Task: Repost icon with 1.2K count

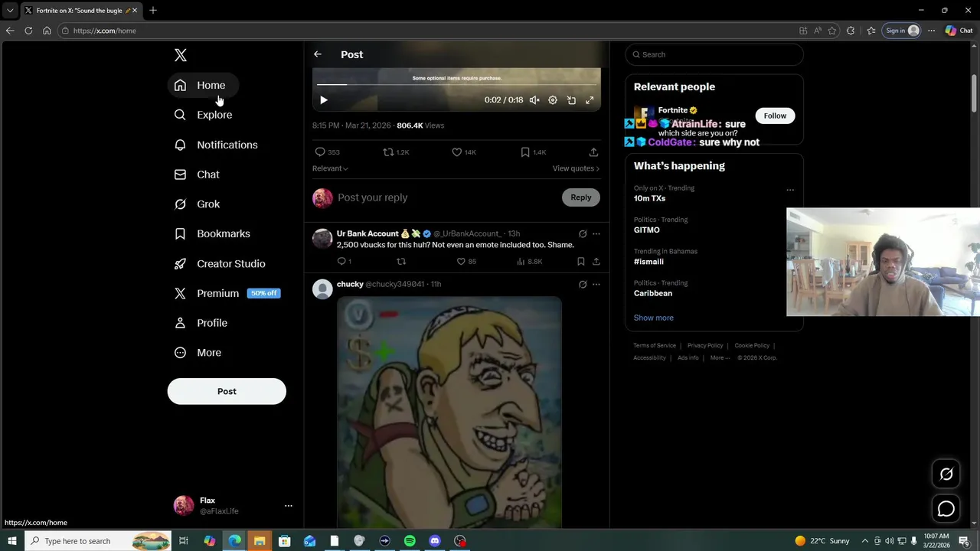Action: pyautogui.click(x=396, y=152)
